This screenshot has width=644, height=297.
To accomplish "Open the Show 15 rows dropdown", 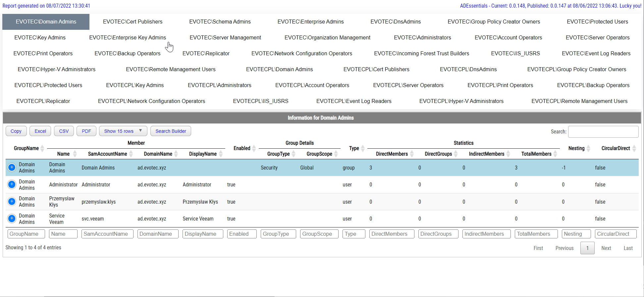I will point(123,131).
